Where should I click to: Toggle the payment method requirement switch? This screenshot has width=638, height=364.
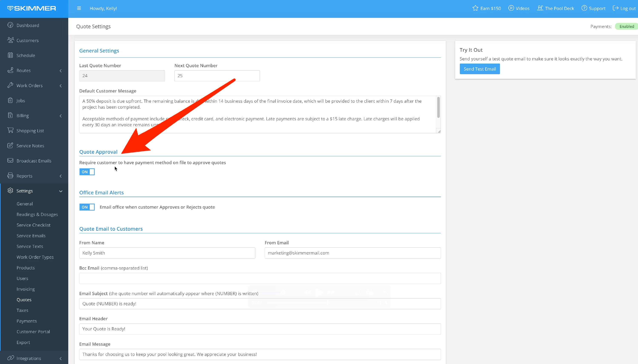coord(87,172)
